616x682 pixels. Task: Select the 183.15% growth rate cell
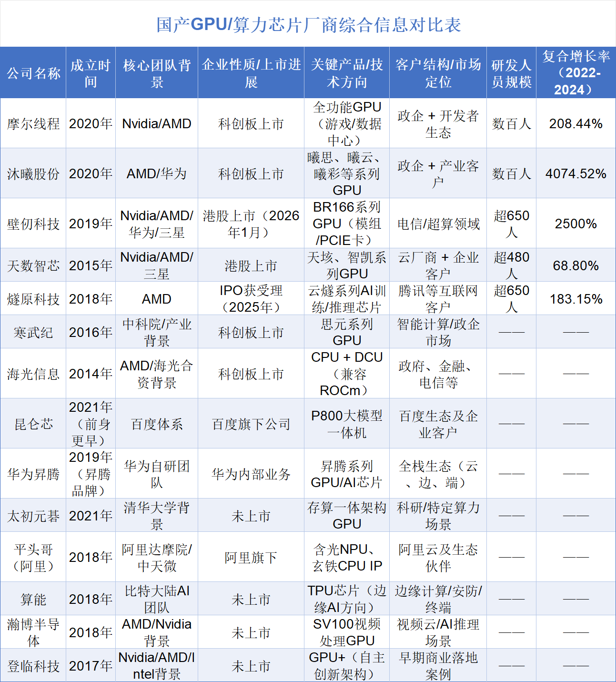click(x=576, y=298)
